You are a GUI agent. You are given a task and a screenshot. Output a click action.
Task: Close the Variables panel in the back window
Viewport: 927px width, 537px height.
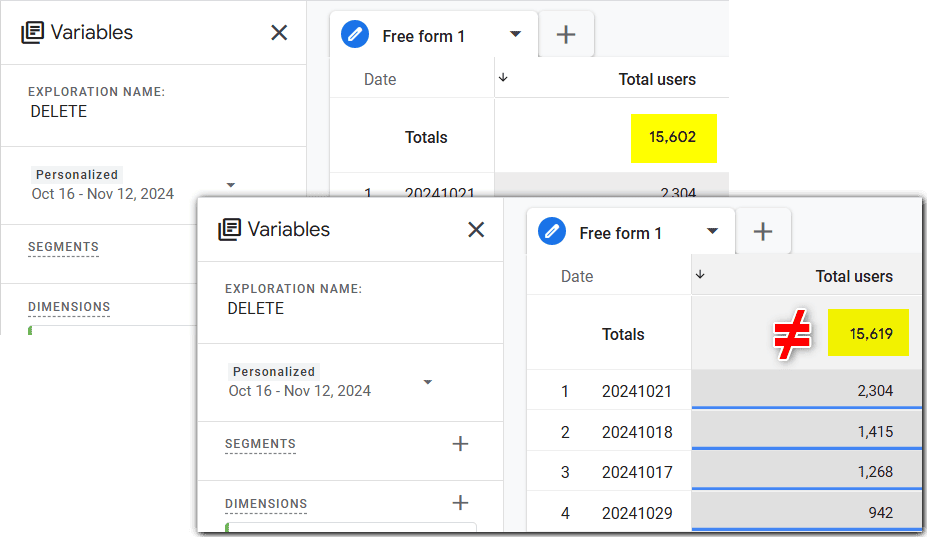[279, 33]
